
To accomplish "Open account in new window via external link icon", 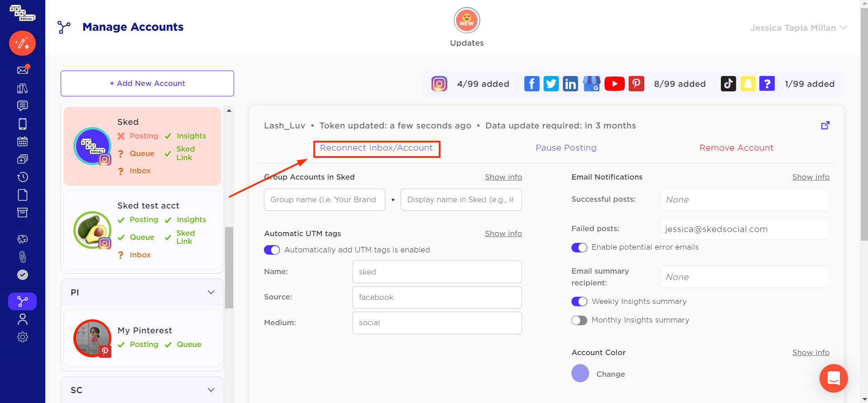I will (825, 125).
